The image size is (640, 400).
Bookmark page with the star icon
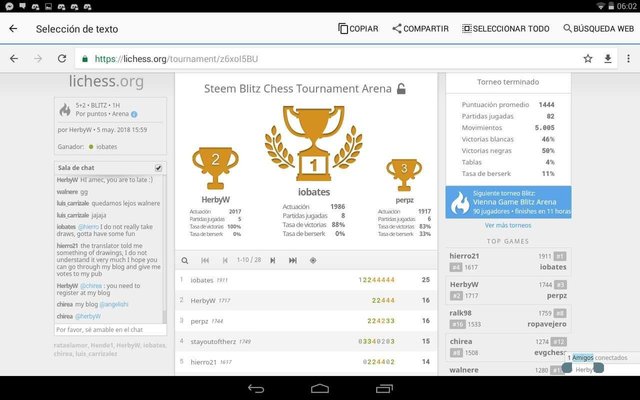coord(588,59)
